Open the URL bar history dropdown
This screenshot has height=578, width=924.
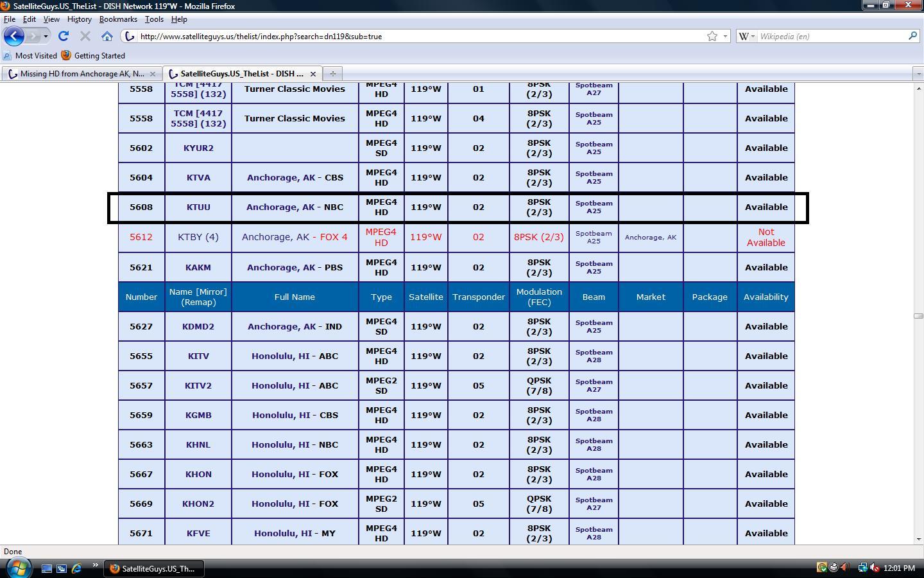(x=725, y=36)
